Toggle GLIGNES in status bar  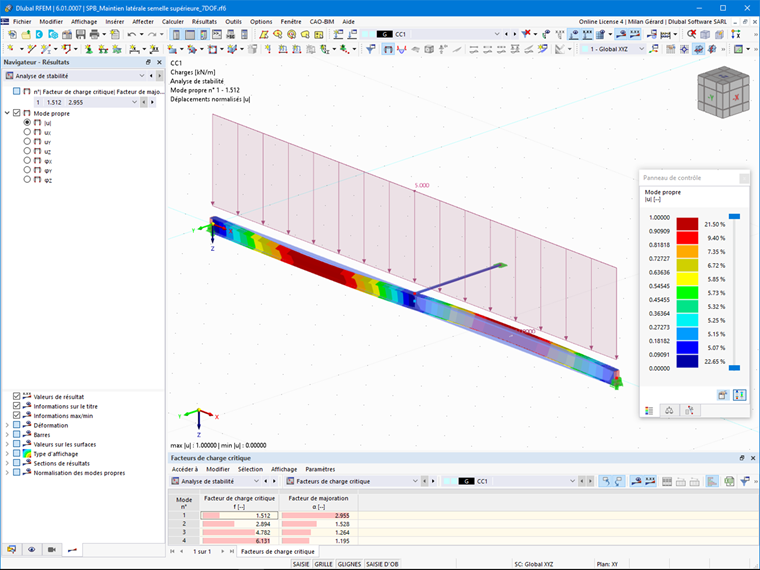point(349,564)
